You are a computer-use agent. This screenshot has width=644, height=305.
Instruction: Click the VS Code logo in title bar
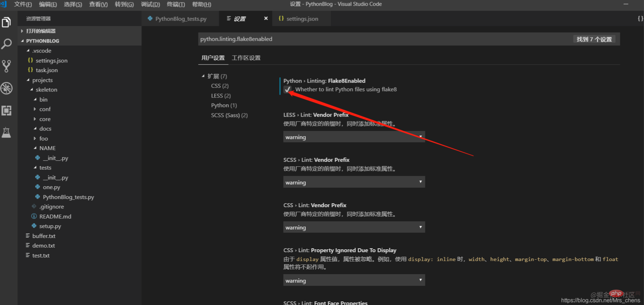click(4, 4)
